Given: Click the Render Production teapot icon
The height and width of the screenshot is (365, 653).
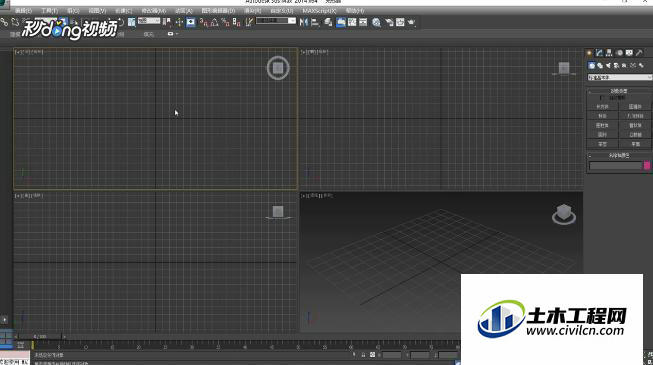Looking at the screenshot, I should click(411, 22).
